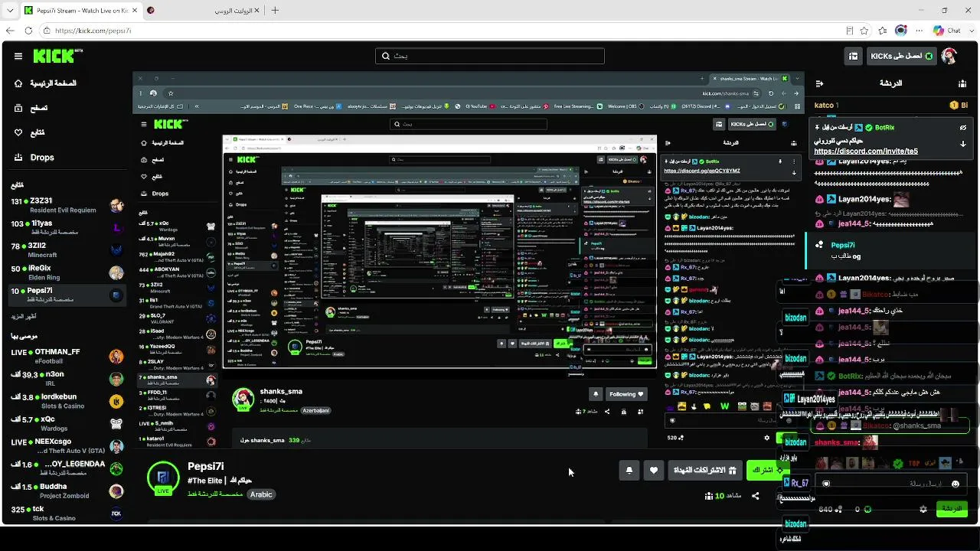Screen dimensions: 980x551
Task: Open chat leaderboard icon beside الدردشة
Action: (962, 83)
